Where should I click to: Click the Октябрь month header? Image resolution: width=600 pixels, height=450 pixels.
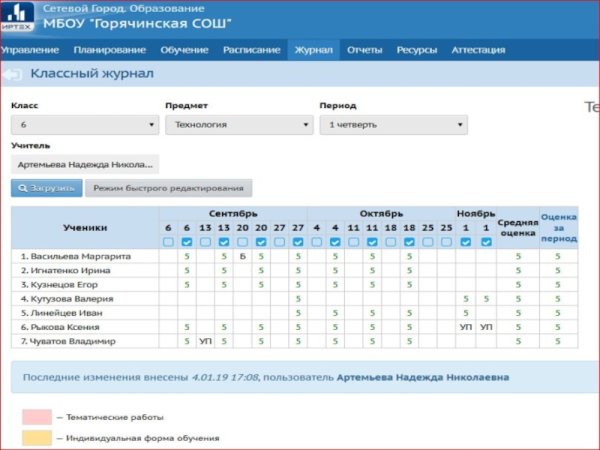pos(381,214)
